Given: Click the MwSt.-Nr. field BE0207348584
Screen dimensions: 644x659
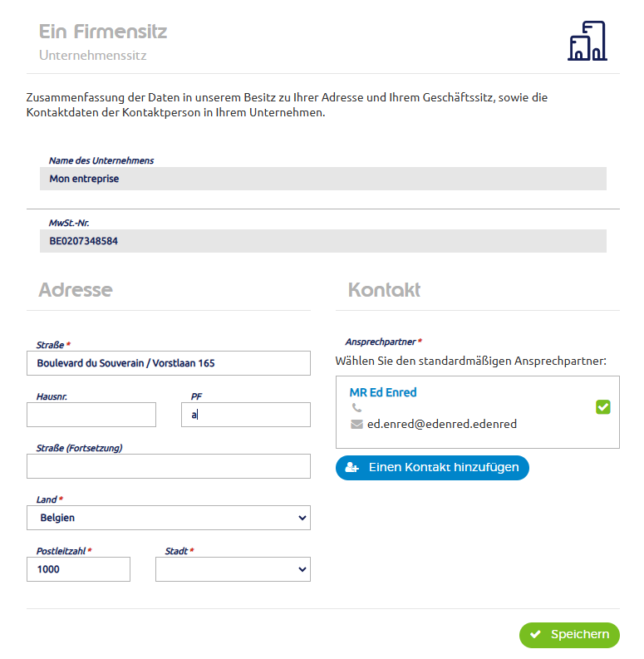Looking at the screenshot, I should [x=323, y=241].
